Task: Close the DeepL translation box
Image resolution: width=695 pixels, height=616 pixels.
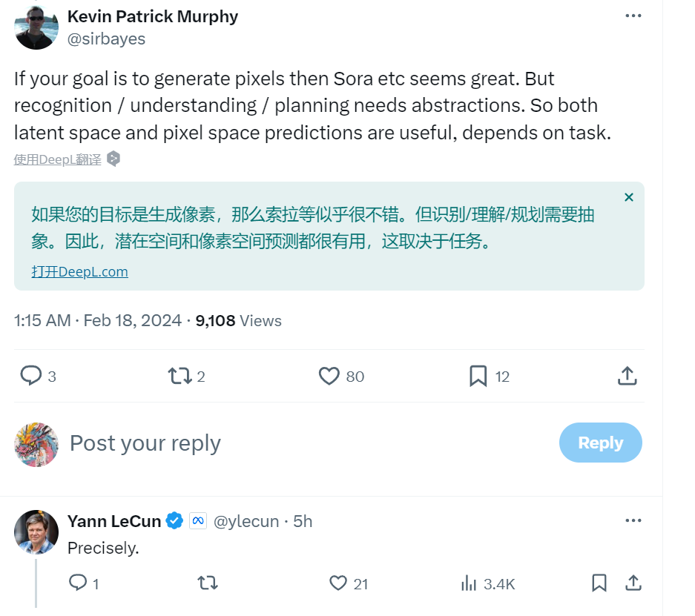Action: pyautogui.click(x=629, y=197)
